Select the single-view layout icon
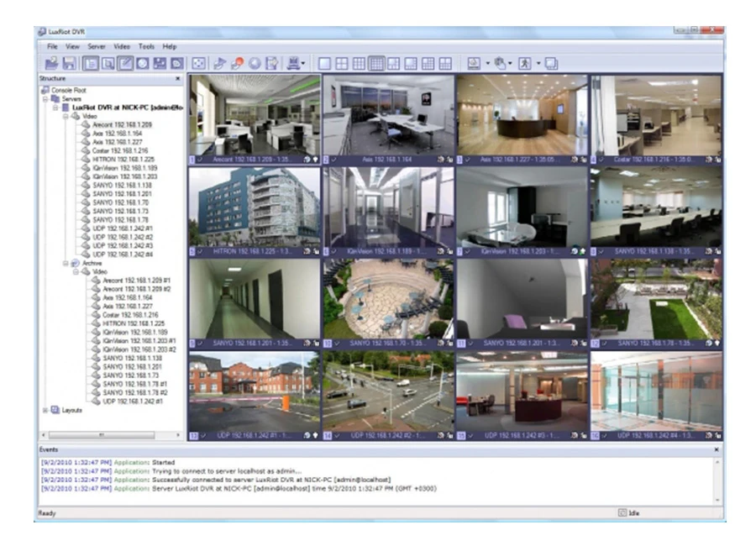Viewport: 756px width, 546px height. tap(325, 64)
